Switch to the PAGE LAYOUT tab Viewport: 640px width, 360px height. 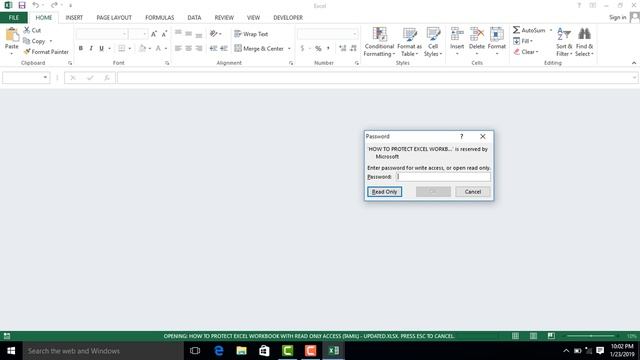tap(114, 18)
